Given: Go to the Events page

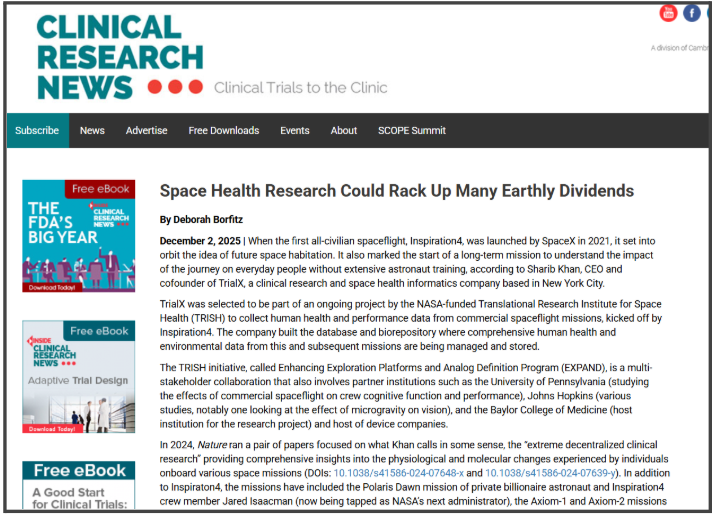Looking at the screenshot, I should (295, 130).
